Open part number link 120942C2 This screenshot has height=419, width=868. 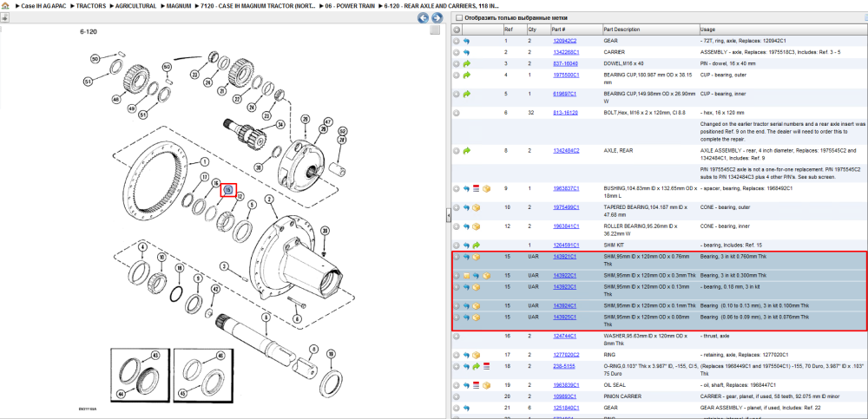565,41
